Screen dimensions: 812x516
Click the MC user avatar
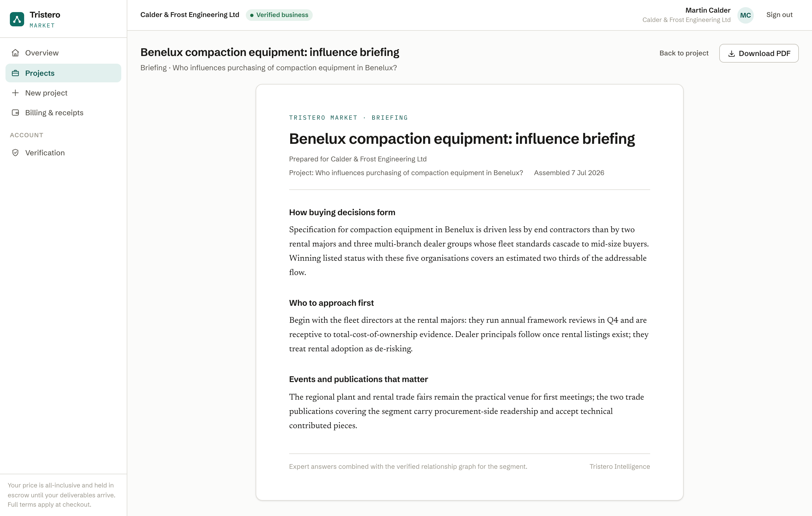click(x=746, y=15)
